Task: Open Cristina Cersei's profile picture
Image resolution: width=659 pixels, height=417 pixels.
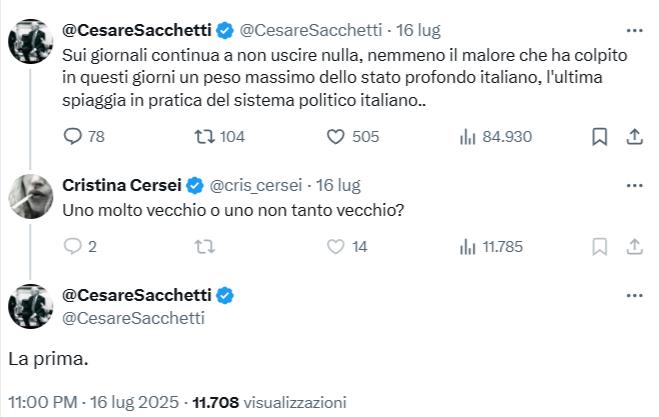Action: pyautogui.click(x=31, y=196)
